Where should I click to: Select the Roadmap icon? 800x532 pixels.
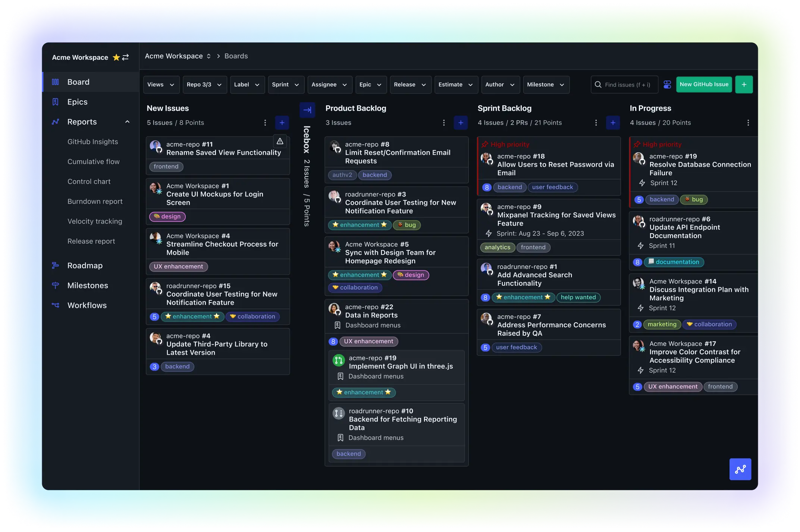coord(56,265)
